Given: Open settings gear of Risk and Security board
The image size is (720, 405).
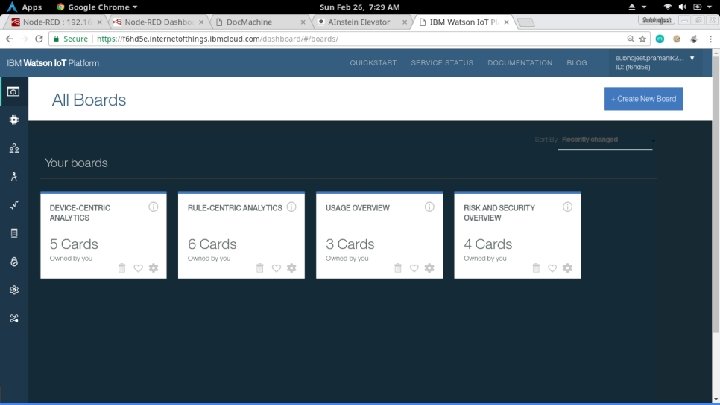Looking at the screenshot, I should [x=568, y=268].
